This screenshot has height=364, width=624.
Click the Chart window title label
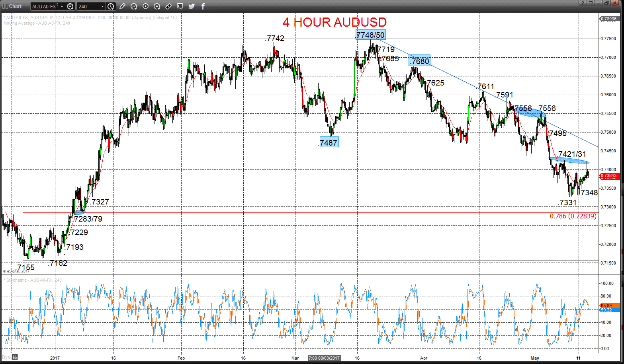16,6
